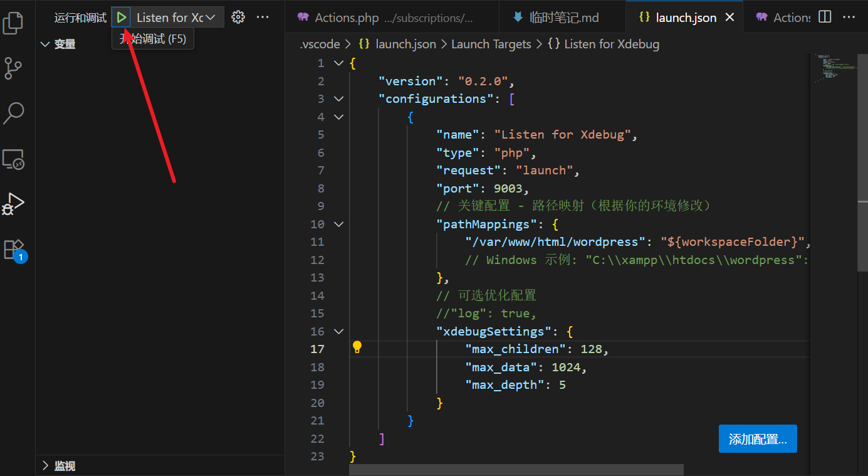Click the 可选优化配置 comment on line 14
Screen dimensions: 868x476
[486, 295]
